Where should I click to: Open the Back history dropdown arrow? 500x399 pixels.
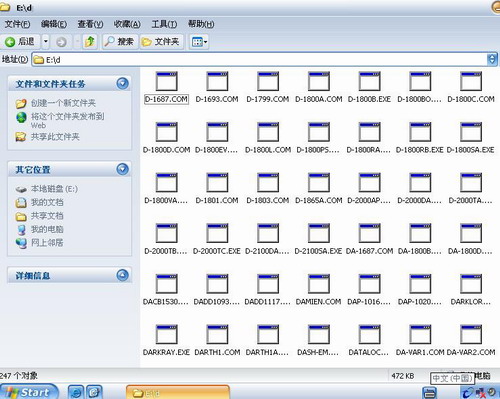[x=46, y=42]
